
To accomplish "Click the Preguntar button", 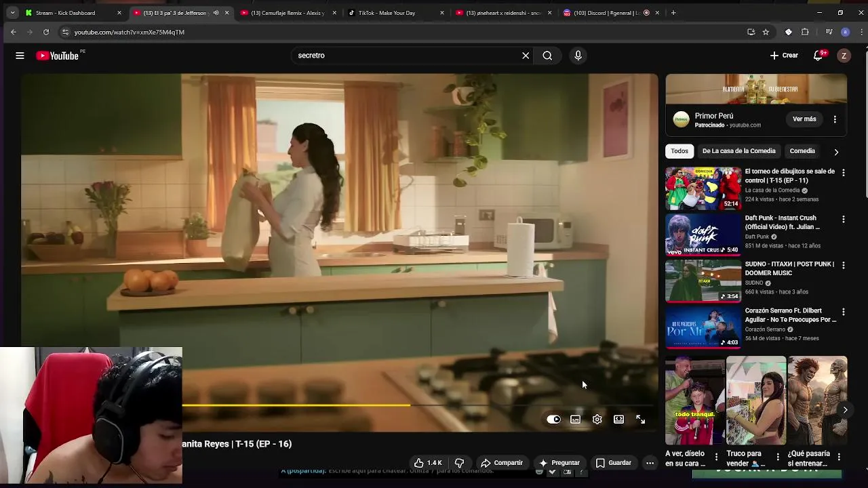I will (x=559, y=463).
